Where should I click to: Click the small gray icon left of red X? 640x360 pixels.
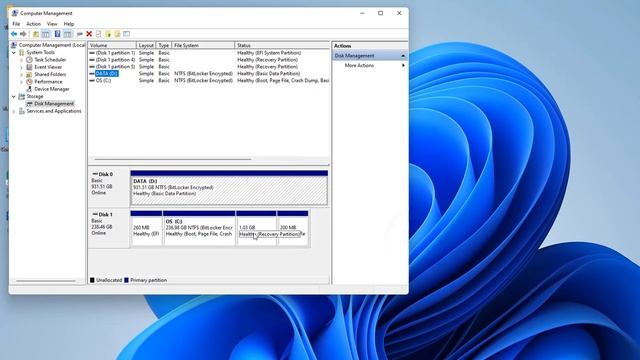[80, 34]
